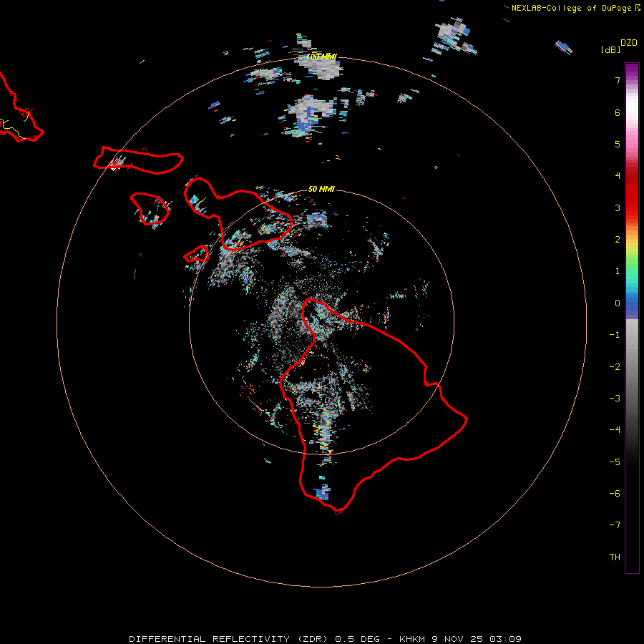Click the [dB] units label
This screenshot has width=644, height=644.
coord(610,49)
